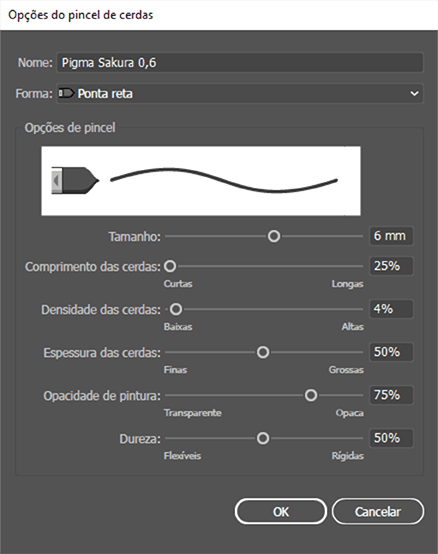Click the Espessura das cerdas 50% field
The image size is (438, 554).
pyautogui.click(x=391, y=352)
